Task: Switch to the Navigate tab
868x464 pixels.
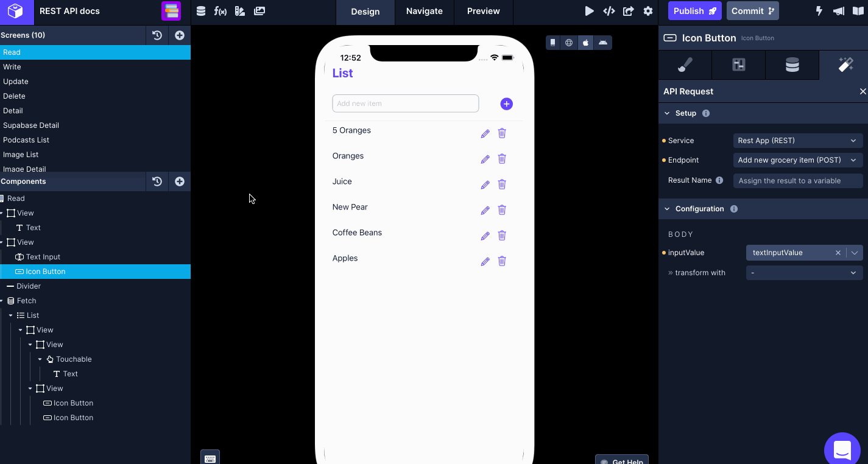Action: click(x=425, y=11)
